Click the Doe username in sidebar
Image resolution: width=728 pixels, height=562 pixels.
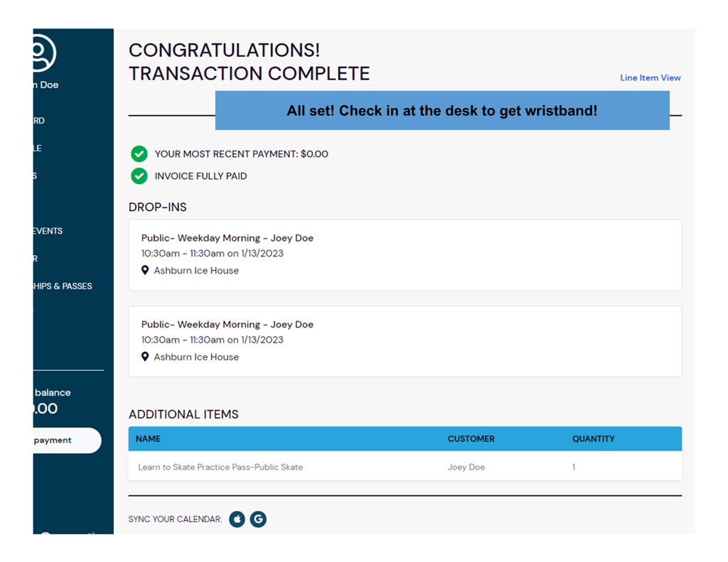pyautogui.click(x=48, y=85)
